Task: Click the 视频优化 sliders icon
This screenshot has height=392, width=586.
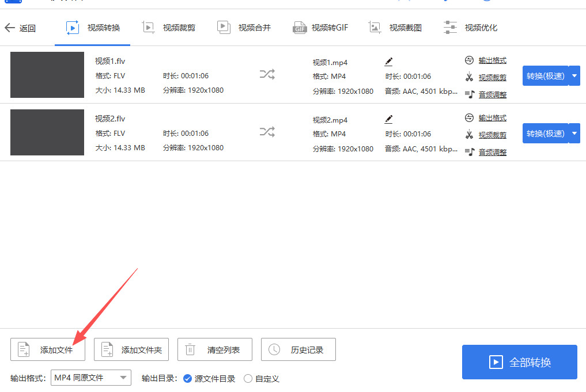Action: pyautogui.click(x=451, y=28)
